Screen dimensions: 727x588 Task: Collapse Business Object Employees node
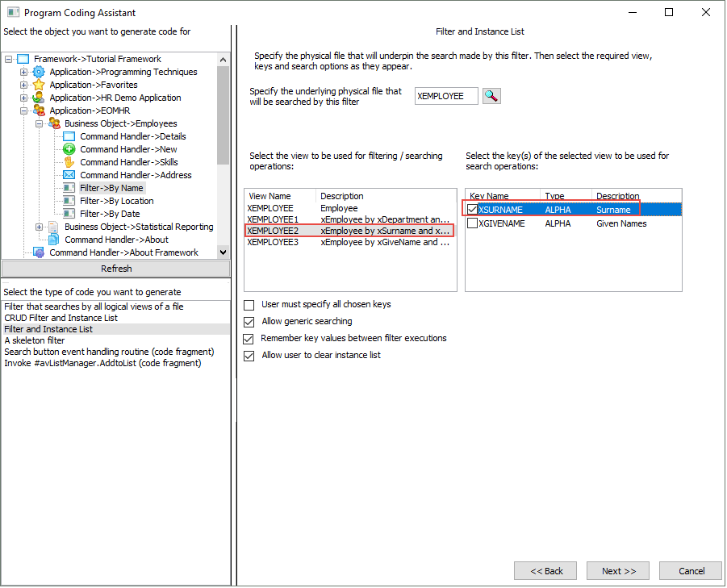click(x=39, y=123)
